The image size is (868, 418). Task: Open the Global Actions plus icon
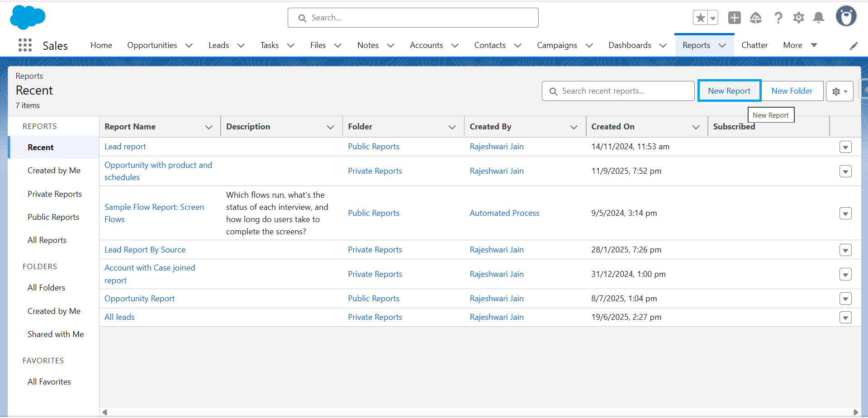pos(734,17)
